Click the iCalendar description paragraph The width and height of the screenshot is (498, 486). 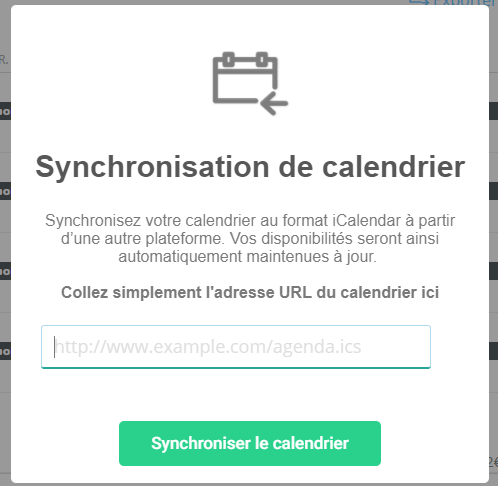[x=250, y=239]
